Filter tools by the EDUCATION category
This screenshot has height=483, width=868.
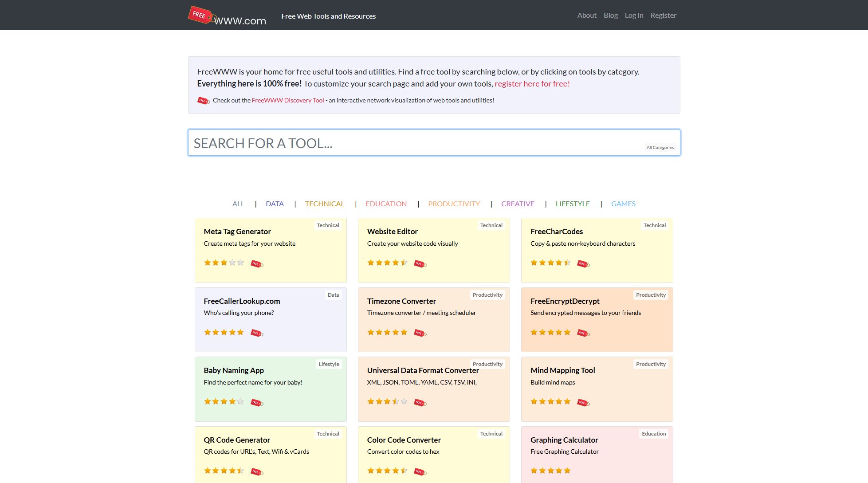pos(386,204)
